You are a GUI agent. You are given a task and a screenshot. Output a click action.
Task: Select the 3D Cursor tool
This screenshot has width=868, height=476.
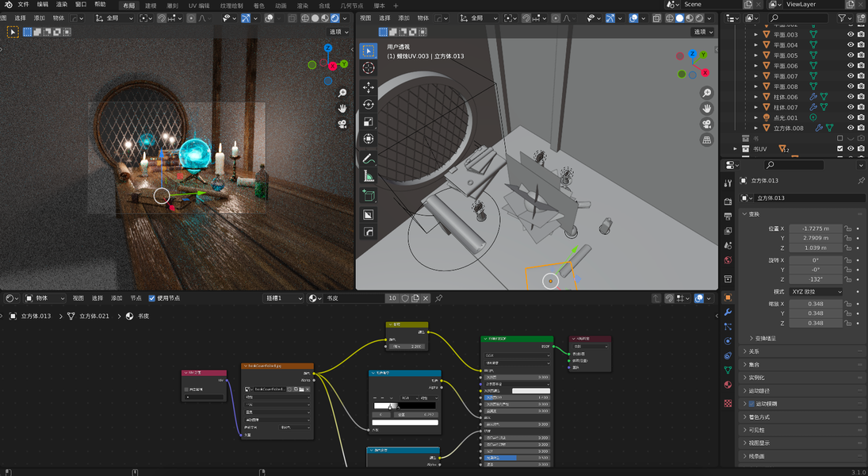click(x=368, y=68)
